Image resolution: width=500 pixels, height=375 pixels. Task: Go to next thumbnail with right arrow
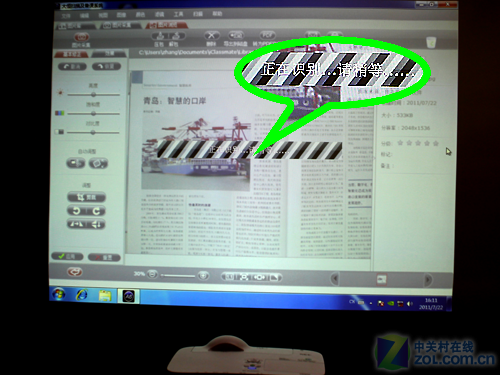coord(428,280)
